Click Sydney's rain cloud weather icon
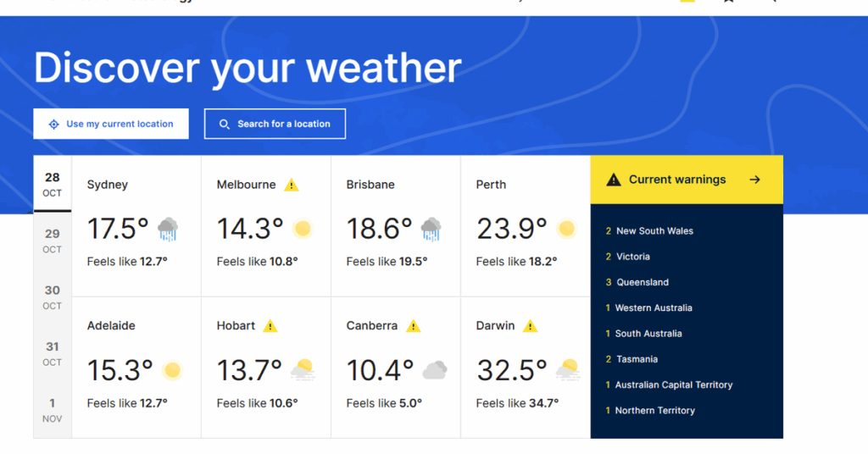The height and width of the screenshot is (454, 868). tap(168, 229)
